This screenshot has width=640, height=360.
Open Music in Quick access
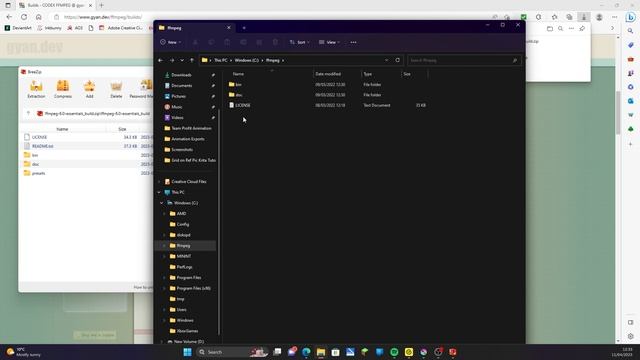[x=177, y=107]
